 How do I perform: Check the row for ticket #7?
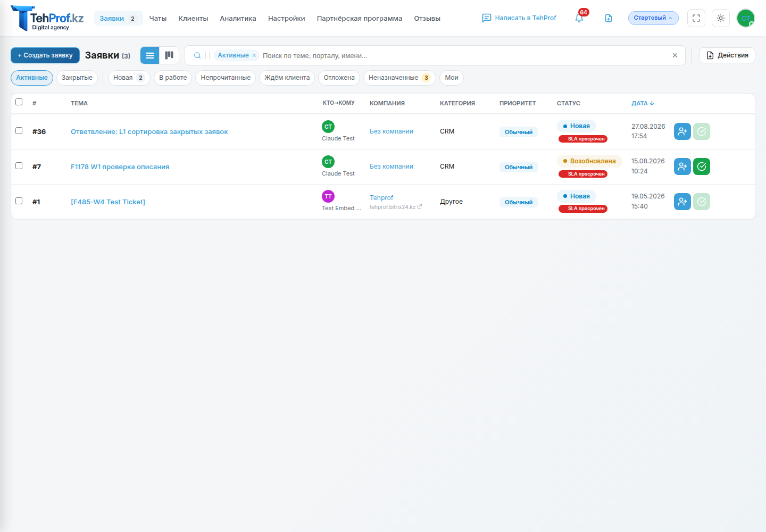(19, 166)
